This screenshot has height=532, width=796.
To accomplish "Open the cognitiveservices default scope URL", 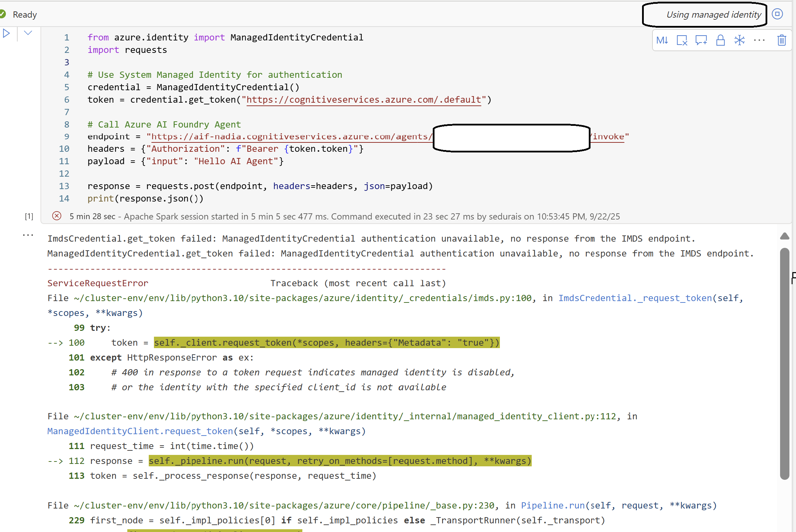I will pos(363,100).
